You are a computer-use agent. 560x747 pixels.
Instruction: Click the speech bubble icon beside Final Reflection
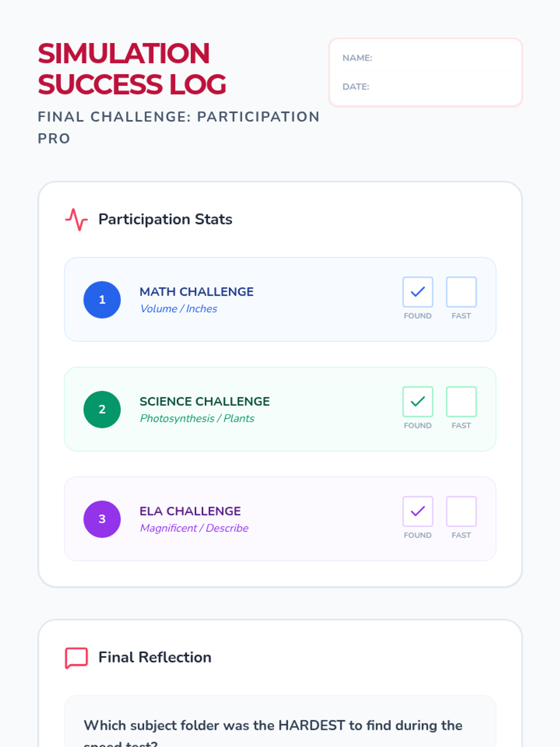tap(77, 658)
